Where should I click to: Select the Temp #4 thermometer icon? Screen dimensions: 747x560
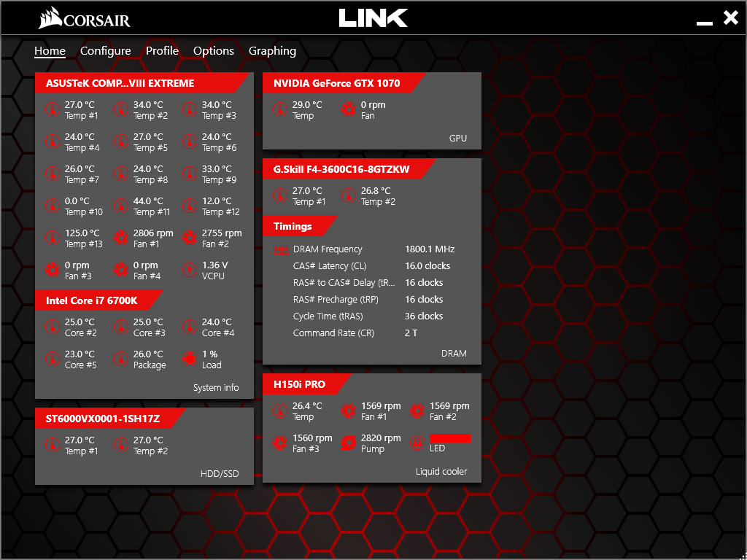coord(53,142)
